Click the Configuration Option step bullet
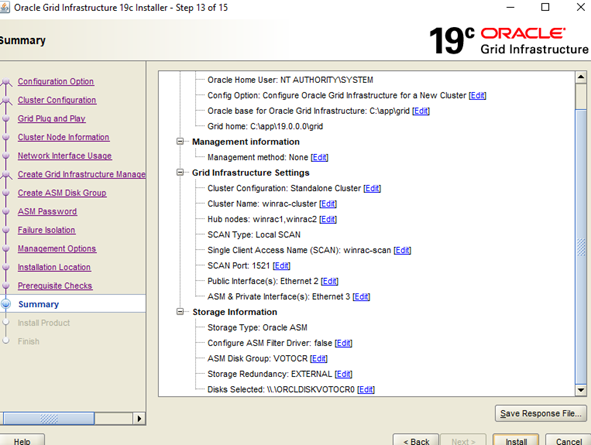Image resolution: width=591 pixels, height=445 pixels. click(x=6, y=81)
